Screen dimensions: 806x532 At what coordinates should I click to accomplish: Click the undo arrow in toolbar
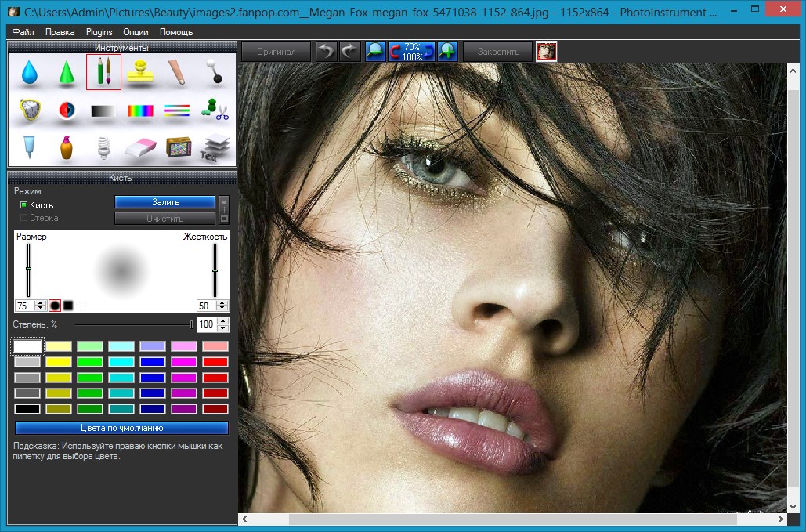[326, 52]
